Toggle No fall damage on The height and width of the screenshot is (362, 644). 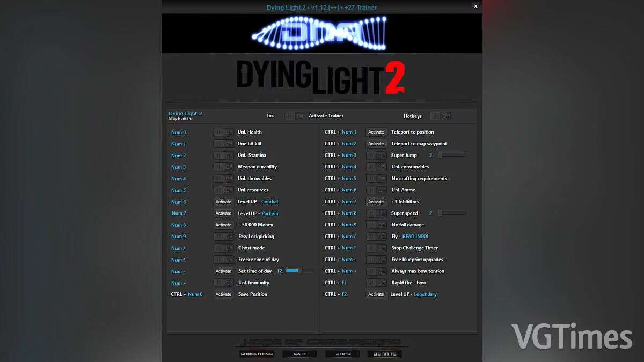(376, 224)
